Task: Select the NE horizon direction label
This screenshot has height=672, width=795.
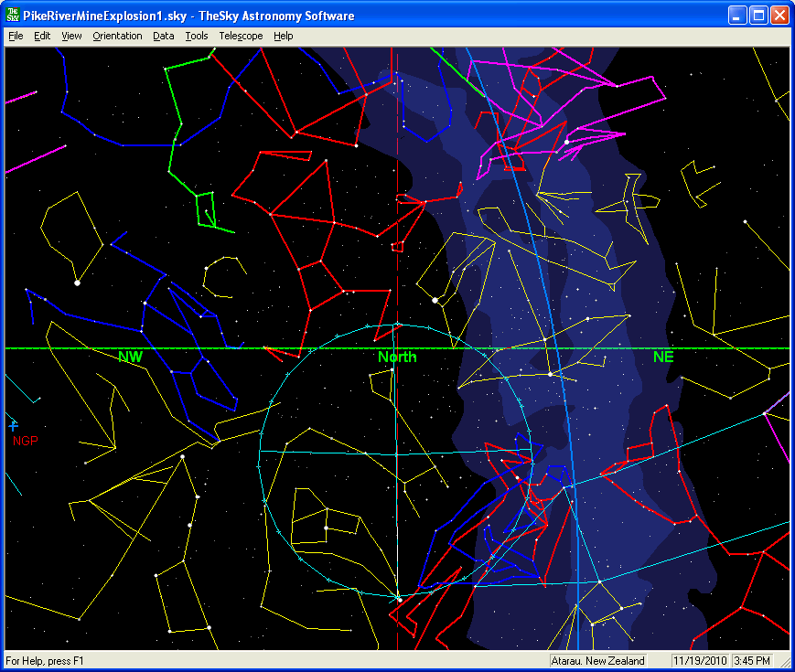Action: (663, 357)
